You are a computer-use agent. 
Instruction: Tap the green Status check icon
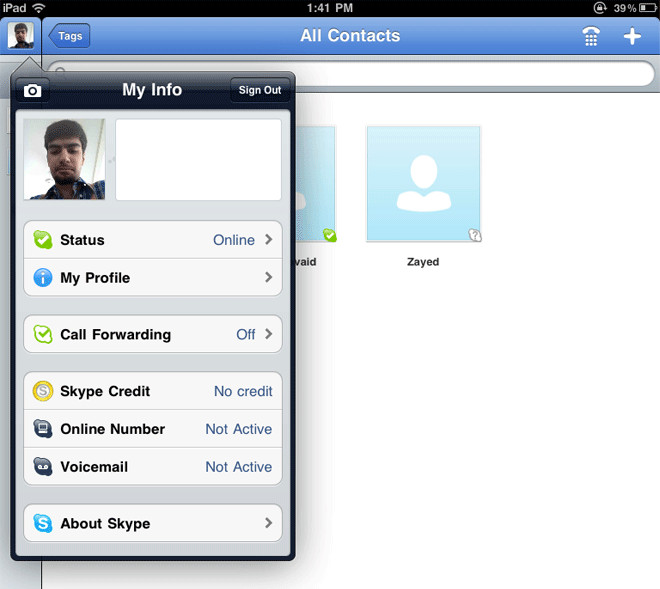point(43,240)
